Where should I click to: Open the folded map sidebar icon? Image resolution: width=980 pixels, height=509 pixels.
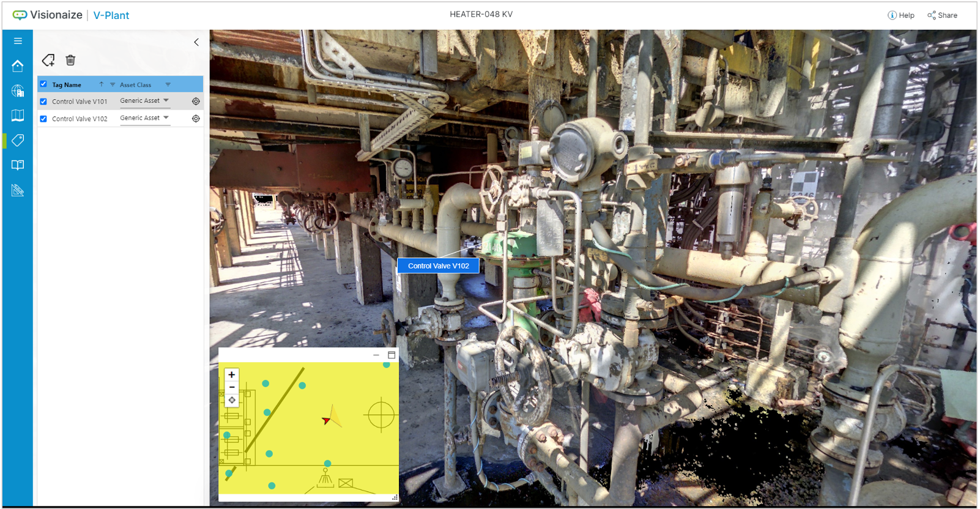point(18,116)
